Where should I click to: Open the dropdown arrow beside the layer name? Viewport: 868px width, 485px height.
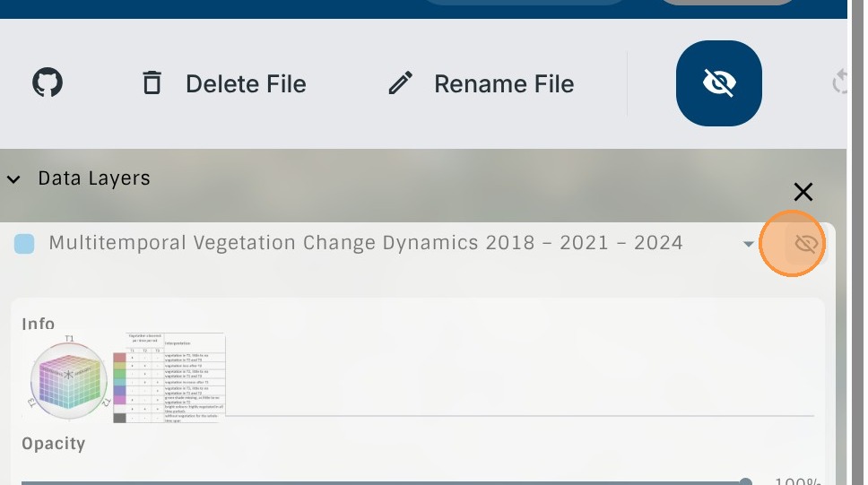pyautogui.click(x=749, y=244)
